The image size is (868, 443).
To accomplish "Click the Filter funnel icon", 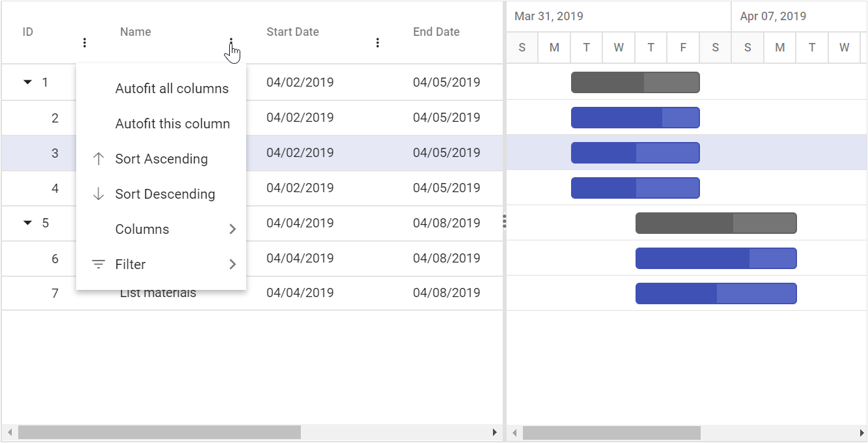I will pyautogui.click(x=98, y=264).
